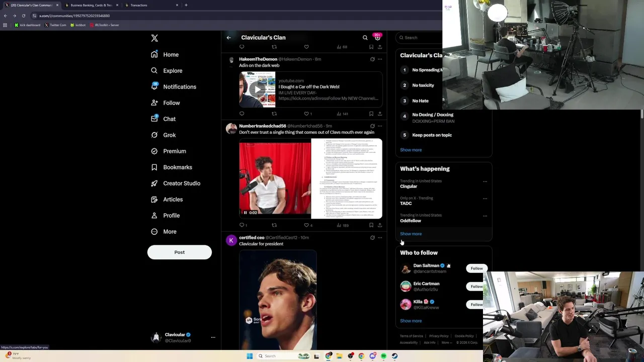Viewport: 644px width, 362px height.
Task: Open Bookmarks in the sidebar
Action: pos(172,167)
